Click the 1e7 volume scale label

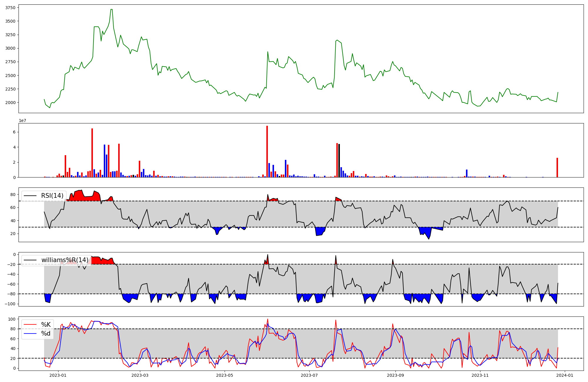click(x=22, y=121)
